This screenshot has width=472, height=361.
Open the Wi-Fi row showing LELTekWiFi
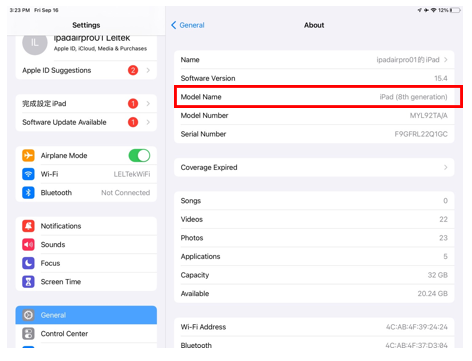86,174
